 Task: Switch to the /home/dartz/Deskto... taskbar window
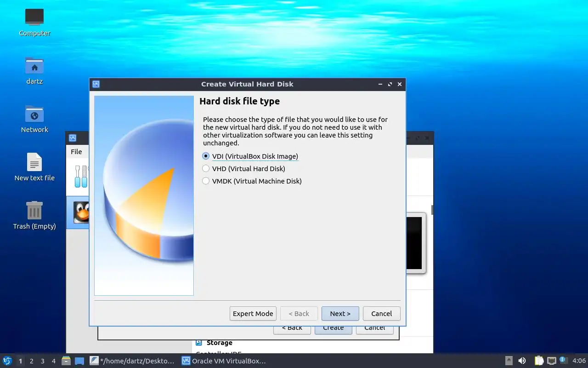click(x=132, y=361)
